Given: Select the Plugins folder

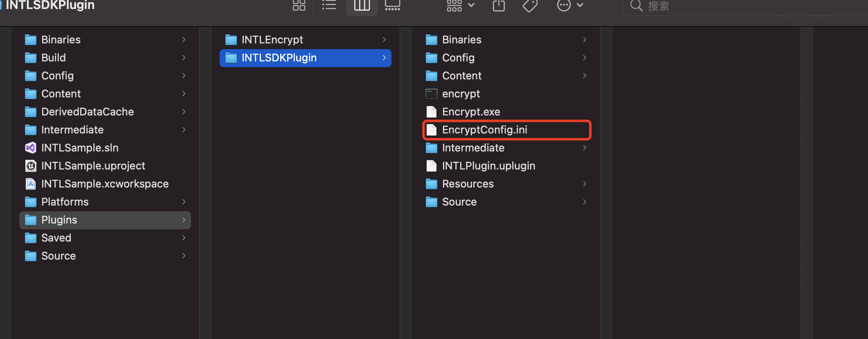Looking at the screenshot, I should 105,220.
